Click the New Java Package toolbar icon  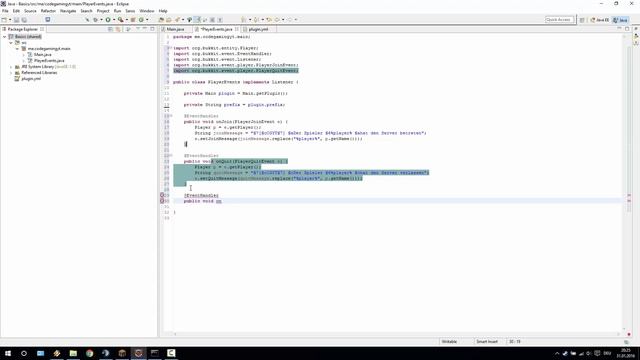[x=133, y=20]
